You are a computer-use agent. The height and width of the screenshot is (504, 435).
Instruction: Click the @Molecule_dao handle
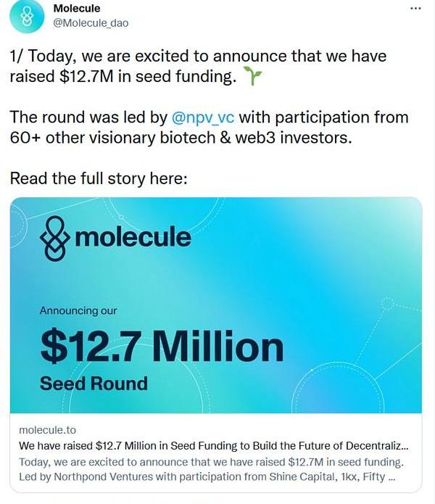[x=91, y=23]
